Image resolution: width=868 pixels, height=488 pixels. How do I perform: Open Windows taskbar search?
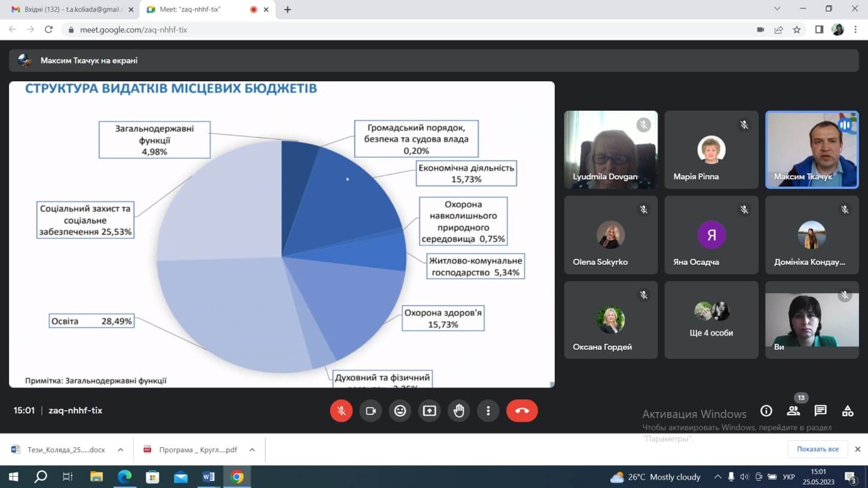[x=41, y=477]
